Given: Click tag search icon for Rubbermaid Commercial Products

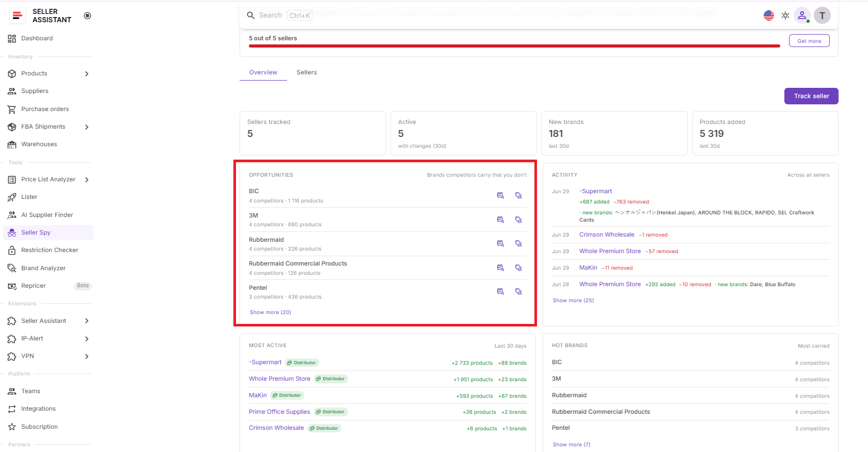Looking at the screenshot, I should tap(519, 268).
